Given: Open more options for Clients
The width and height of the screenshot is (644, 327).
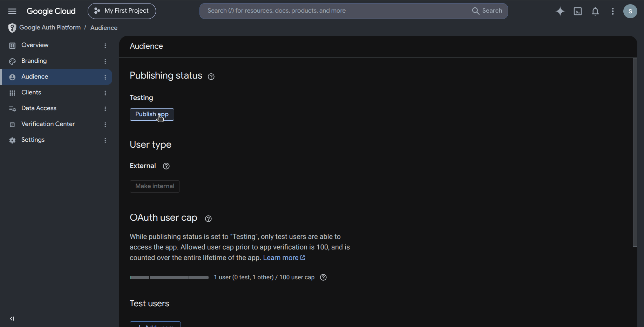Looking at the screenshot, I should point(105,93).
